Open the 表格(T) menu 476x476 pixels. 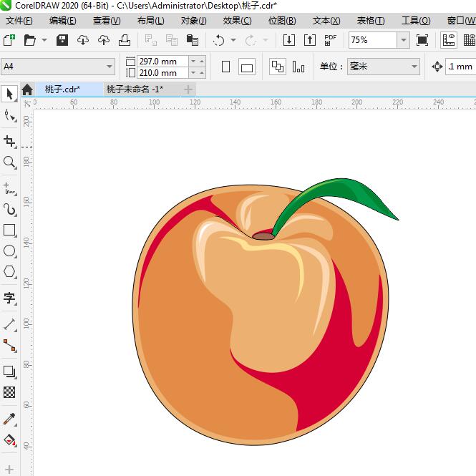(x=371, y=21)
